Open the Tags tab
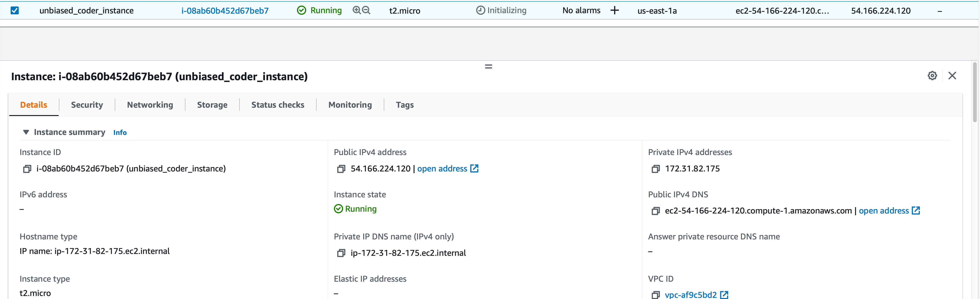 405,105
